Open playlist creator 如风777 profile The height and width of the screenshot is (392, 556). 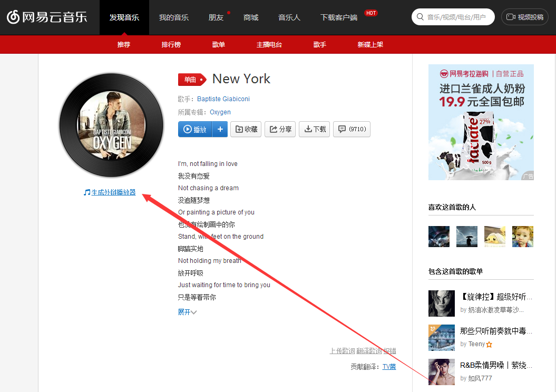[480, 378]
